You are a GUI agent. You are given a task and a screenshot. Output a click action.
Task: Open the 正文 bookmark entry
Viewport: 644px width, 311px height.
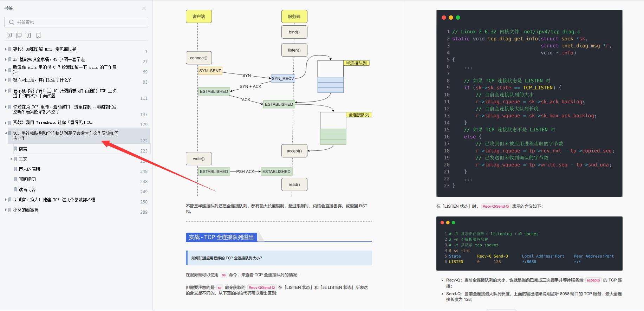pos(23,159)
